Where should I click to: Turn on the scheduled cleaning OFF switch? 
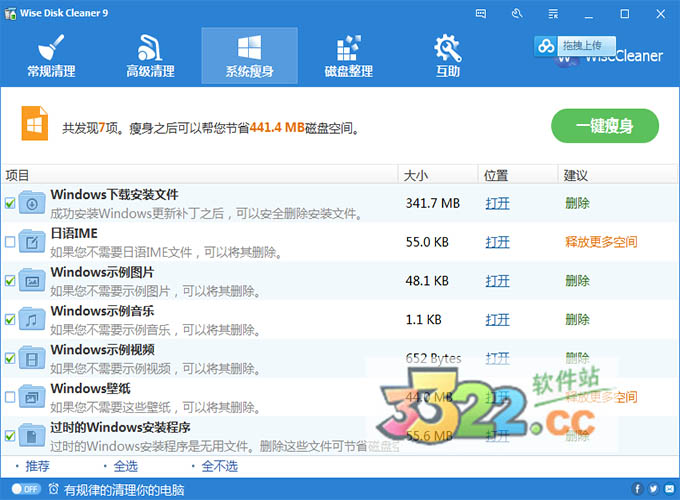(26, 489)
